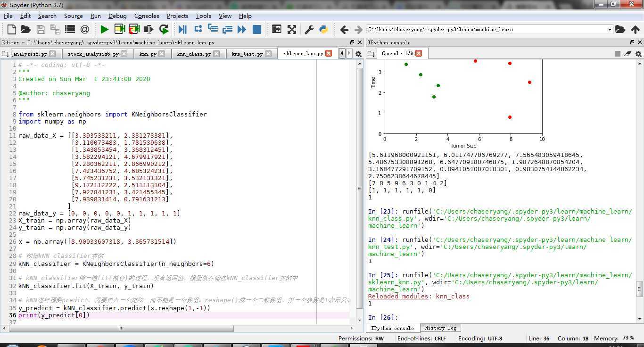
Task: Click the @ symbol finder icon
Action: tap(85, 29)
